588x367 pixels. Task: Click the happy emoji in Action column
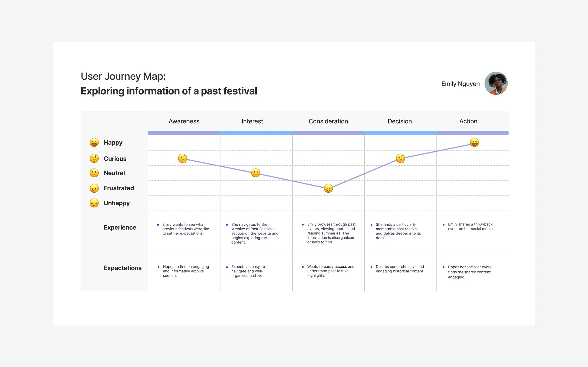pyautogui.click(x=474, y=142)
